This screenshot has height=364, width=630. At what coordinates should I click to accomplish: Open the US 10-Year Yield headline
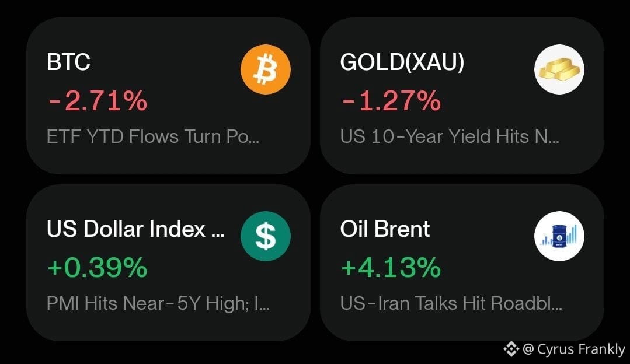click(x=450, y=137)
